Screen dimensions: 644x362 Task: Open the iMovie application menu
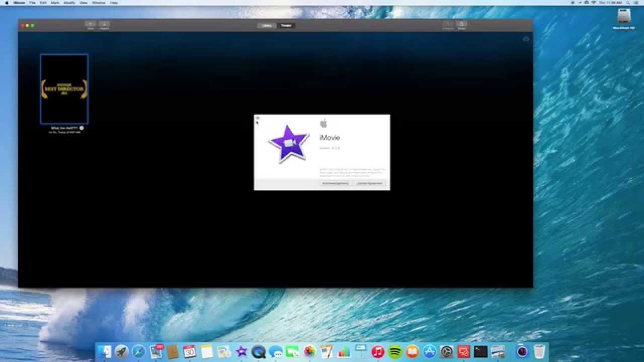(x=19, y=3)
